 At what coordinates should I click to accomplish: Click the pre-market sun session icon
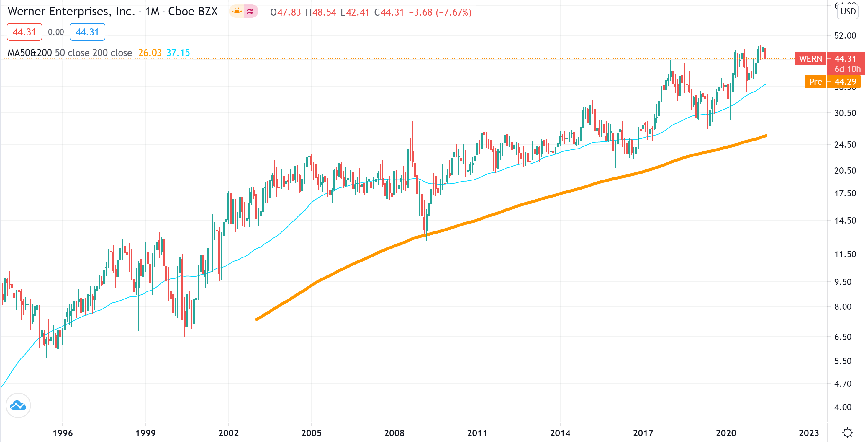(x=237, y=12)
